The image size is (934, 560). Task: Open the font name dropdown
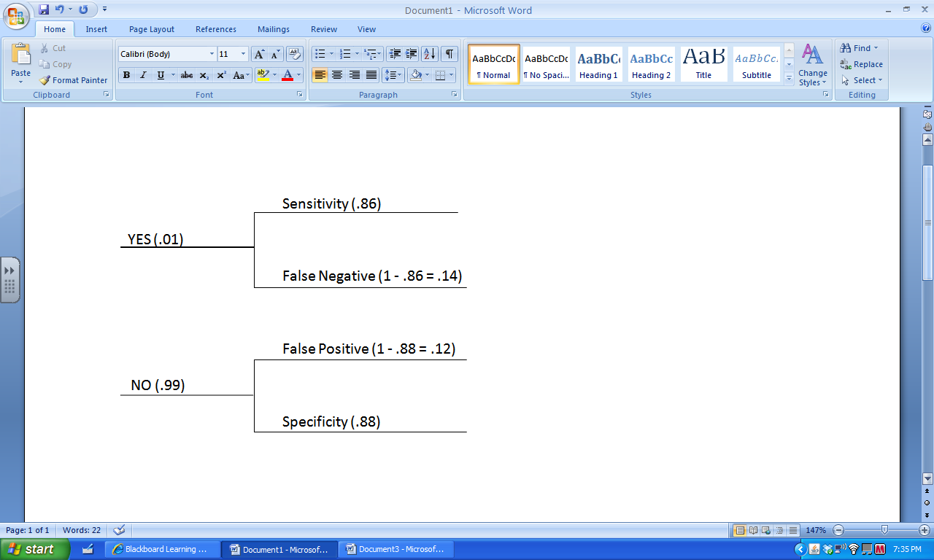pos(212,54)
